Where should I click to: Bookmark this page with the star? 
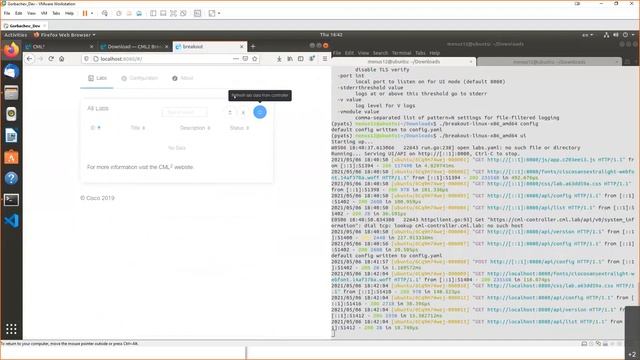(255, 59)
